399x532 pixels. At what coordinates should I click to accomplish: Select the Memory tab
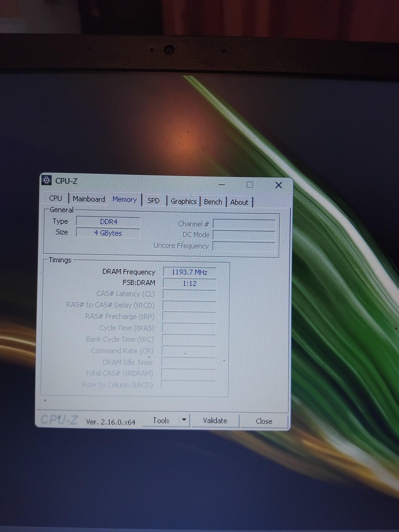(x=125, y=199)
